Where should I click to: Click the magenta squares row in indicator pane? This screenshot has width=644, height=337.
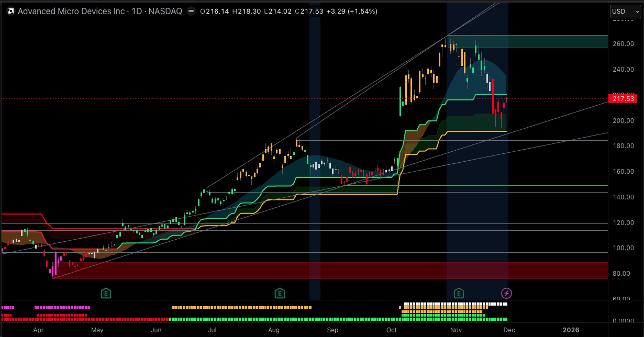(63, 308)
